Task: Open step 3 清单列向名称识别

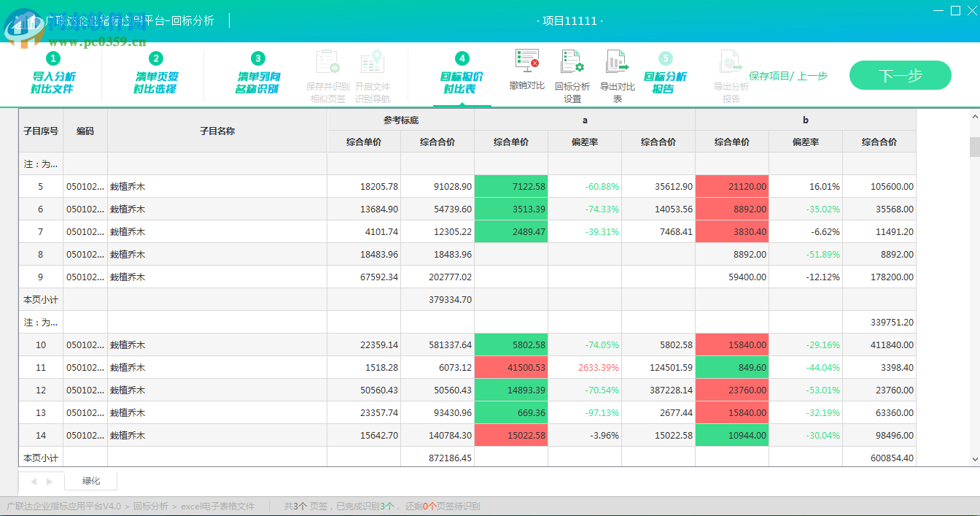Action: click(x=257, y=74)
